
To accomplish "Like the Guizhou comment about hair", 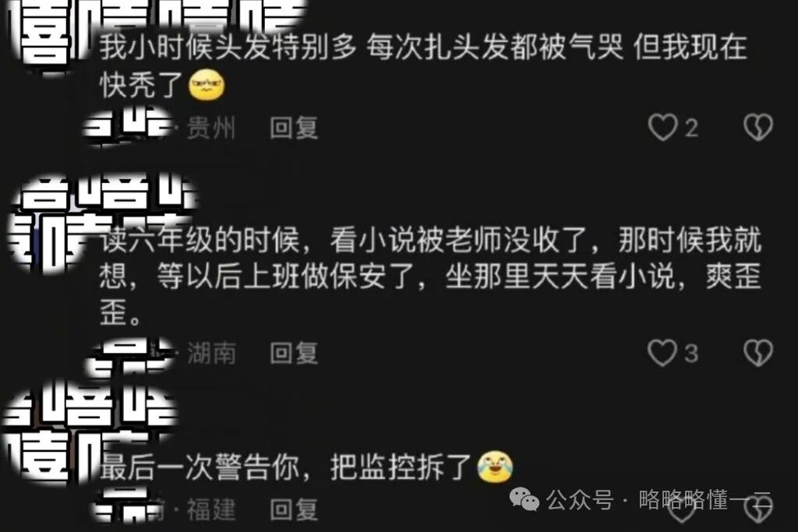I will tap(662, 127).
